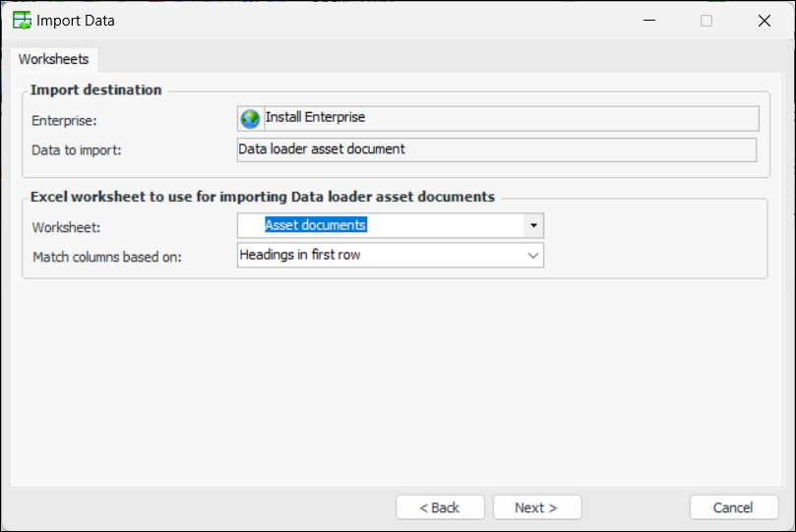
Task: Click the Data to import label
Action: click(x=76, y=150)
